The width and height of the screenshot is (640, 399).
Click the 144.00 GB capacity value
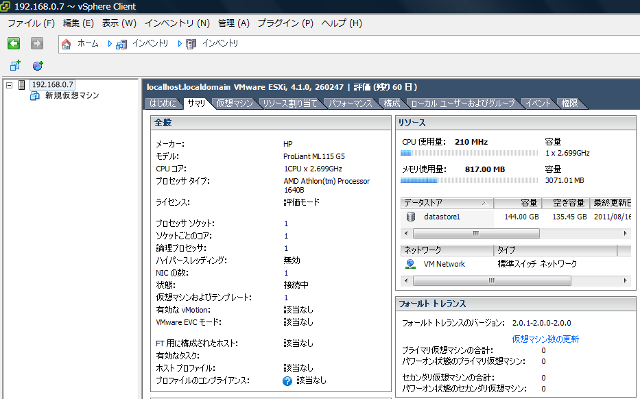tap(522, 217)
